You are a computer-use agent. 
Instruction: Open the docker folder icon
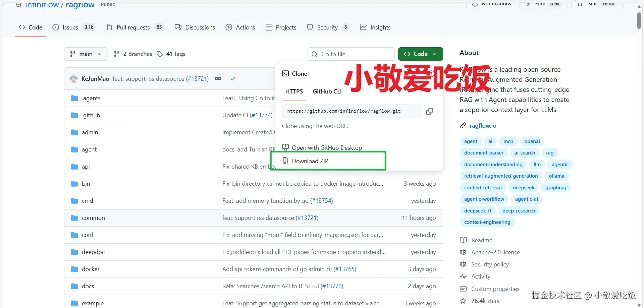point(74,269)
